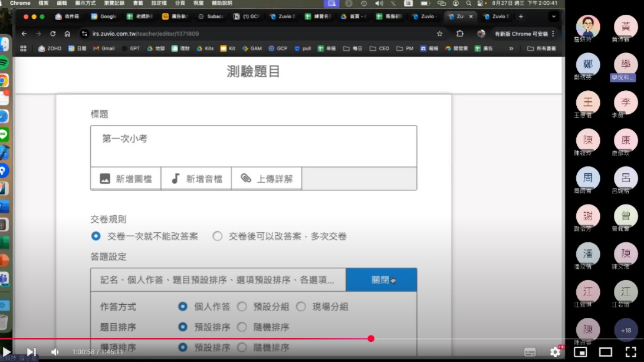Switch video to theater mode

click(605, 352)
